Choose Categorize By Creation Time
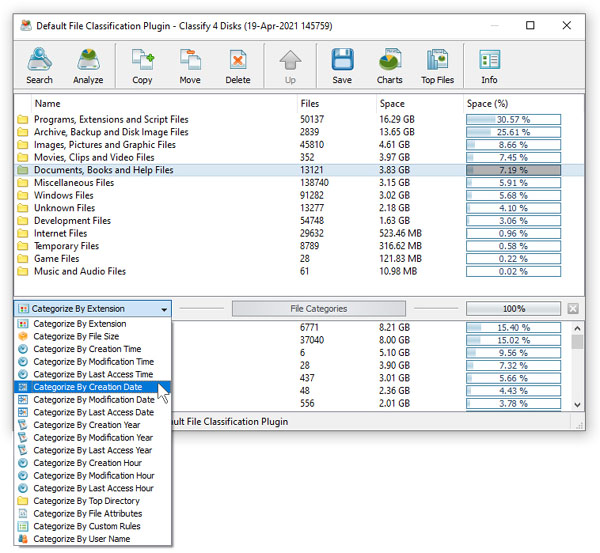Screen dimensions: 600x553 click(x=93, y=349)
